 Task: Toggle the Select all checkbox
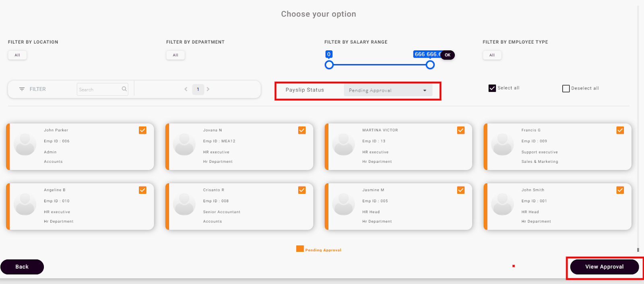coord(492,88)
